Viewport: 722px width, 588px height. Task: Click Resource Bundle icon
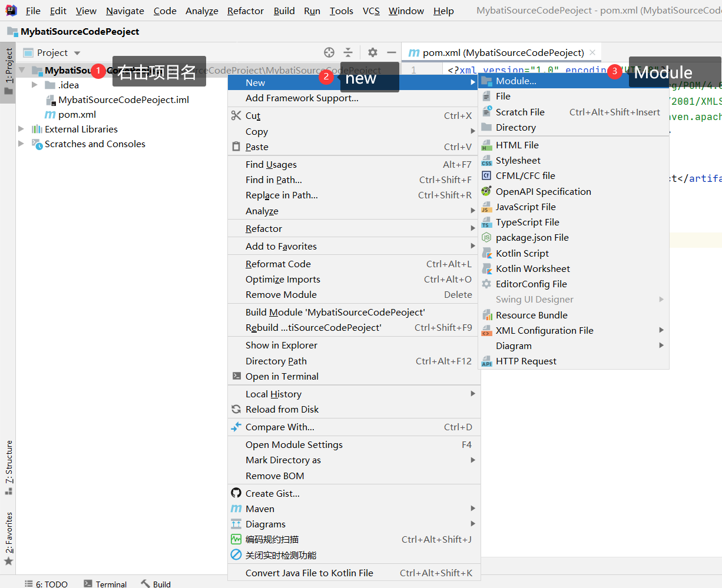[x=486, y=315]
